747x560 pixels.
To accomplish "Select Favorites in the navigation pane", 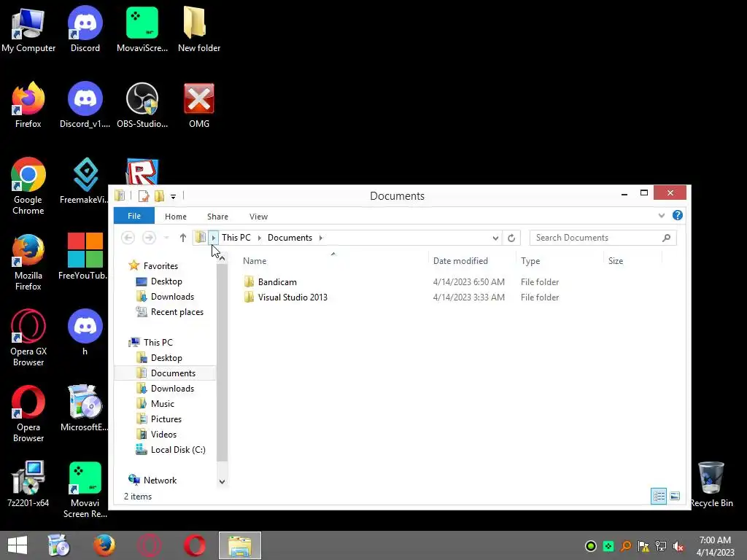I will pyautogui.click(x=160, y=265).
